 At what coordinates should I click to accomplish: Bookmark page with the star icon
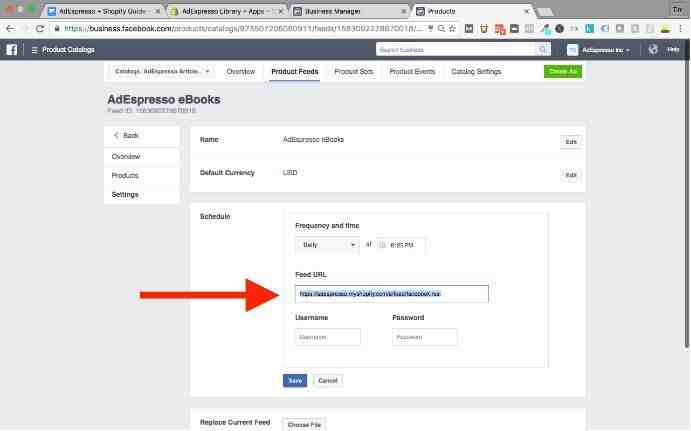coord(453,29)
